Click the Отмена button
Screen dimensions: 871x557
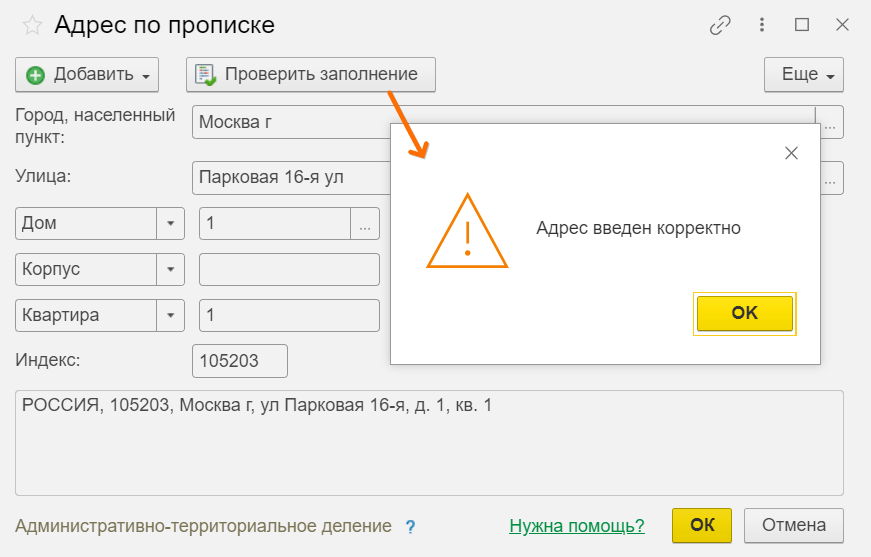[794, 525]
